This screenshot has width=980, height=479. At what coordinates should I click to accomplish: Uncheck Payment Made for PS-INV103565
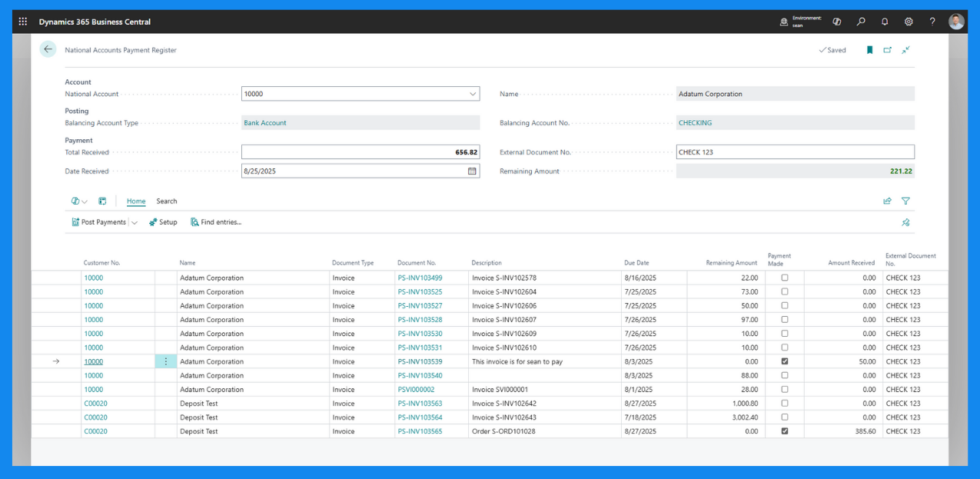pyautogui.click(x=785, y=431)
